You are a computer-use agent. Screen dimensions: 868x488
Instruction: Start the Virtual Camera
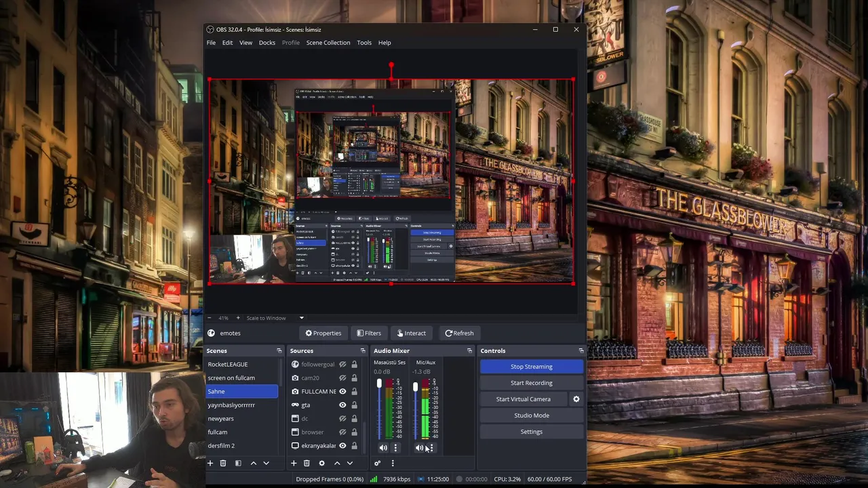click(524, 399)
